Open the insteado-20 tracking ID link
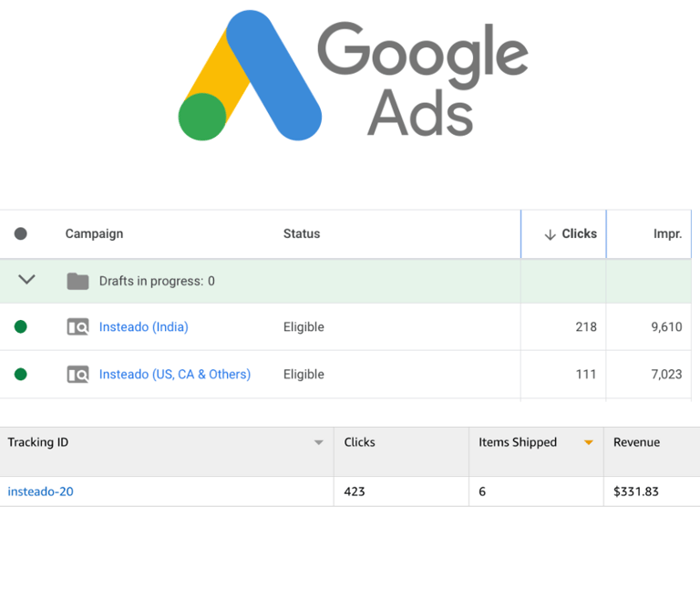This screenshot has height=599, width=700. click(40, 491)
